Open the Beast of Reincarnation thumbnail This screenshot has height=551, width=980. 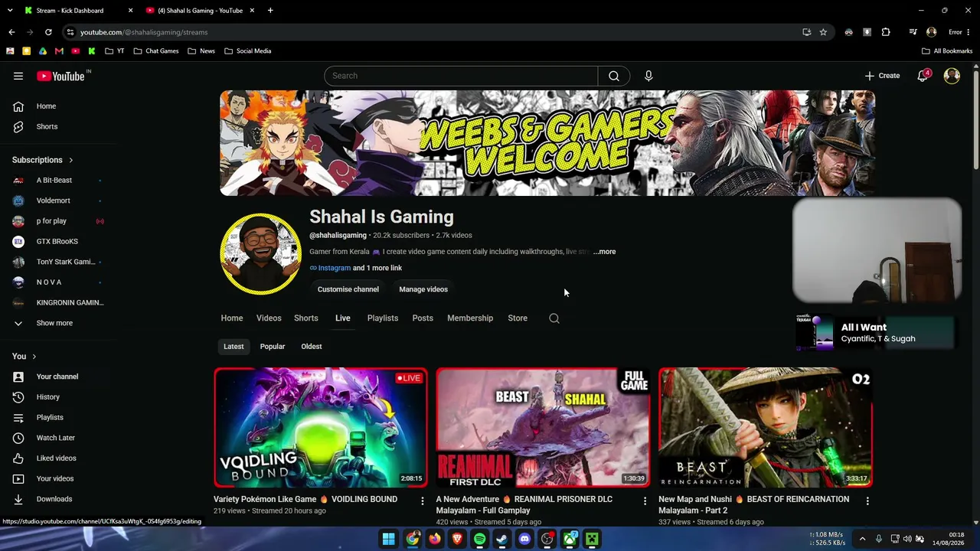click(x=766, y=428)
